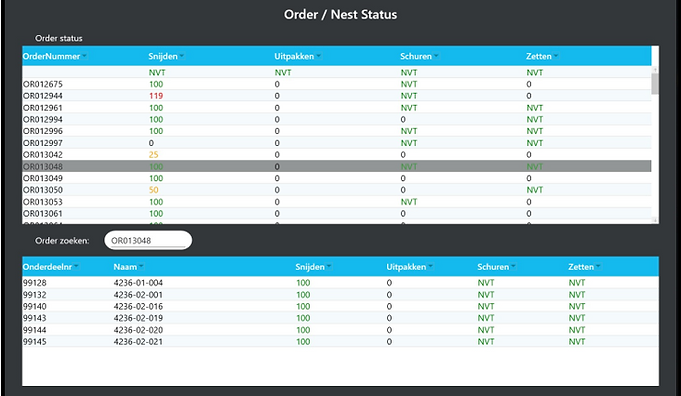Select highlighted order row OR013048
Image resolution: width=681 pixels, height=396 pixels.
(x=337, y=166)
